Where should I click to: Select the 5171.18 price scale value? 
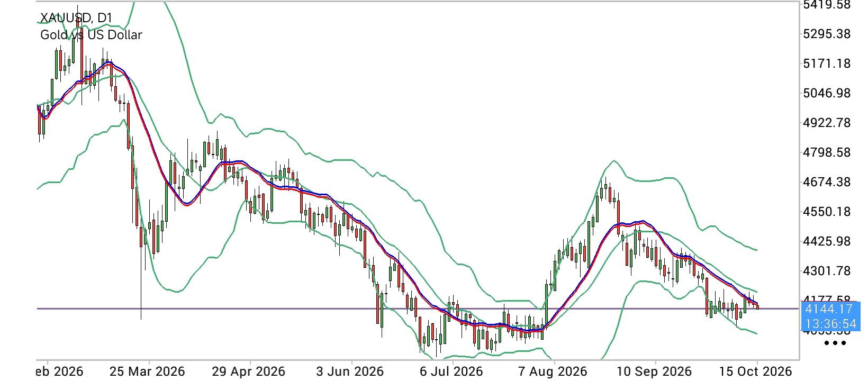click(827, 63)
